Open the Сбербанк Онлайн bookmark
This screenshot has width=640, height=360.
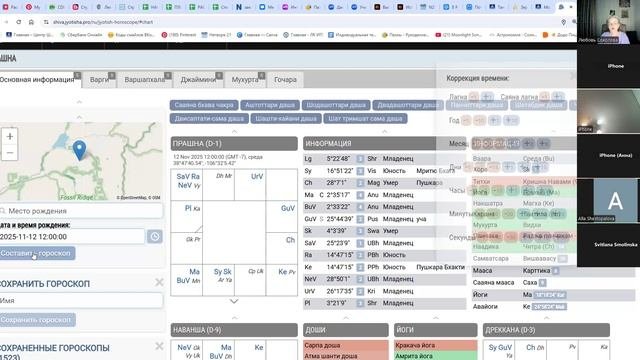(x=81, y=35)
